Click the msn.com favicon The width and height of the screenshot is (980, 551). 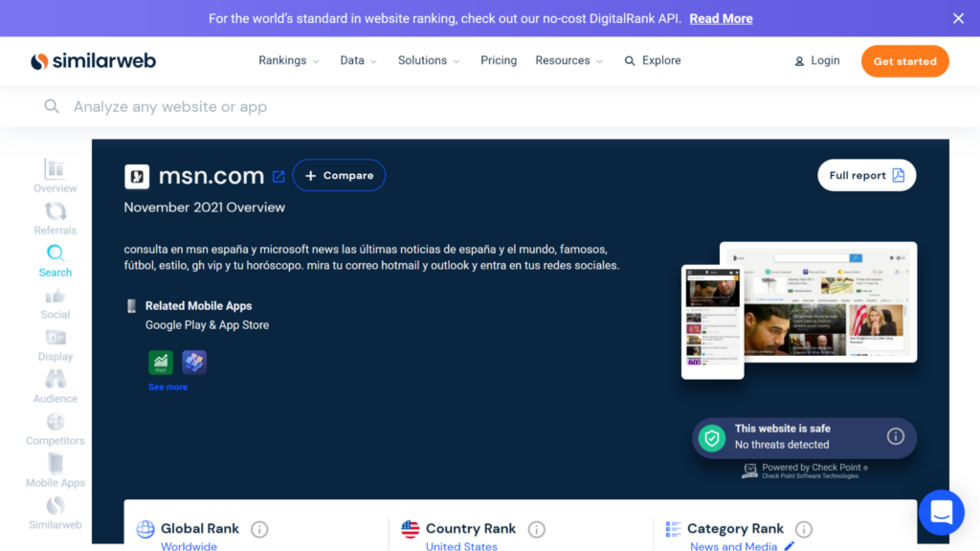tap(137, 176)
